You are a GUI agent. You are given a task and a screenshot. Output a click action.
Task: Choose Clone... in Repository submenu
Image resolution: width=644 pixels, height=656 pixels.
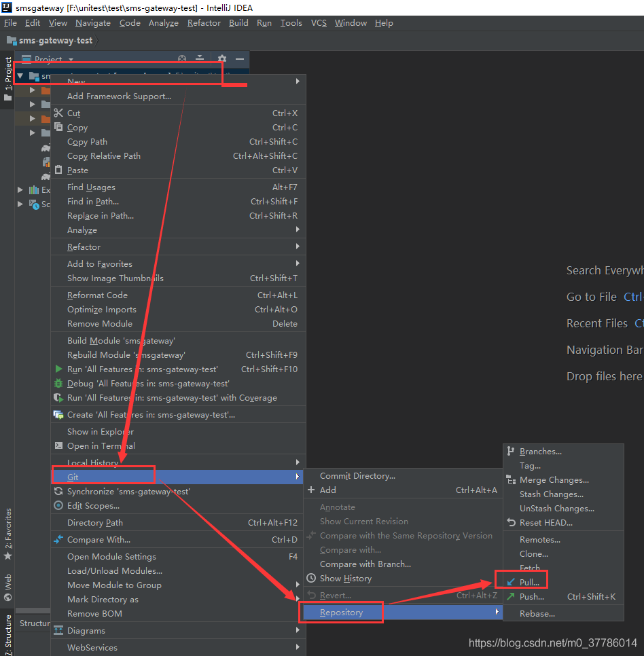coord(563,554)
